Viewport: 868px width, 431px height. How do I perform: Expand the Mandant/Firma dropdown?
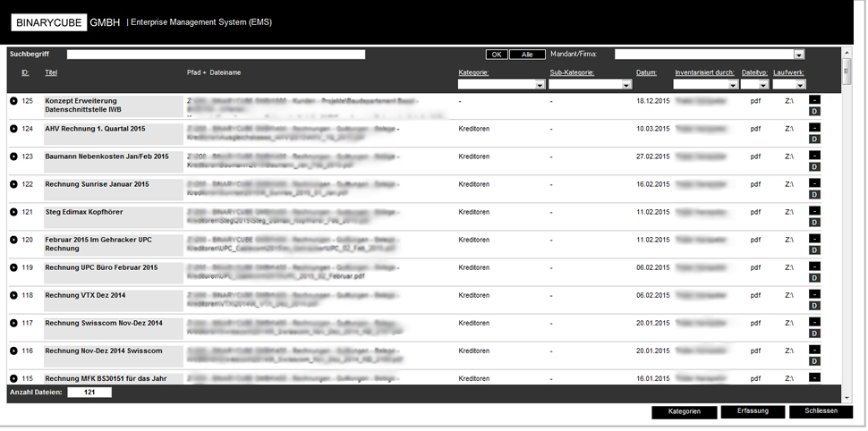(x=799, y=55)
